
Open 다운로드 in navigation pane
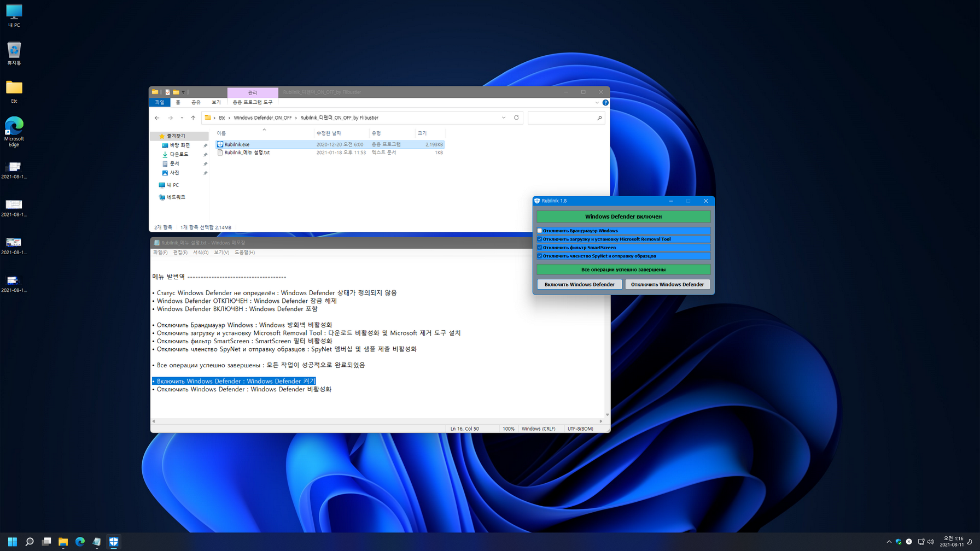[x=179, y=155]
